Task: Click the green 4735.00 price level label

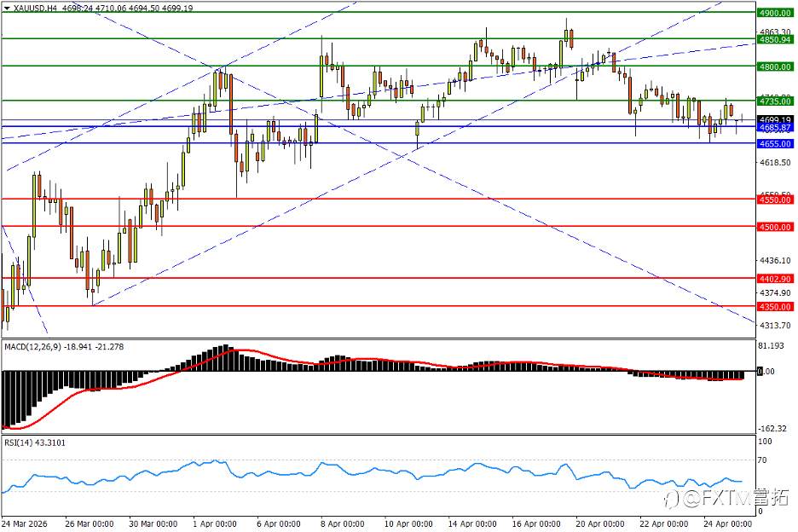Action: click(x=775, y=101)
